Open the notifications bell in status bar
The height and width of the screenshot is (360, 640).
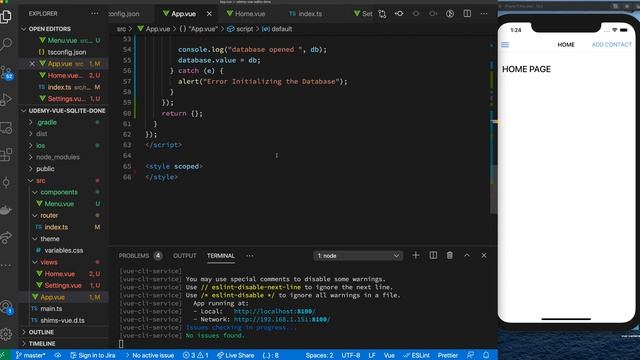click(x=486, y=355)
